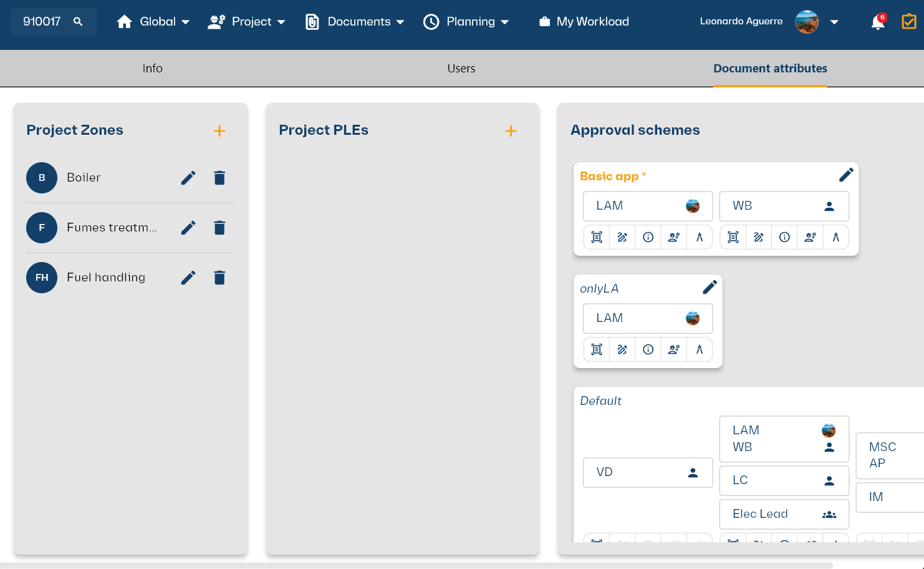Click the search magnifier next to 910017
Screen dimensions: 924x569
(78, 22)
